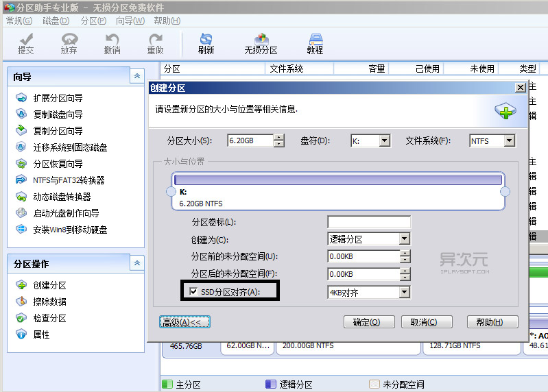This screenshot has height=392, width=548.
Task: Click the 分区大小 size input field
Action: [250, 140]
